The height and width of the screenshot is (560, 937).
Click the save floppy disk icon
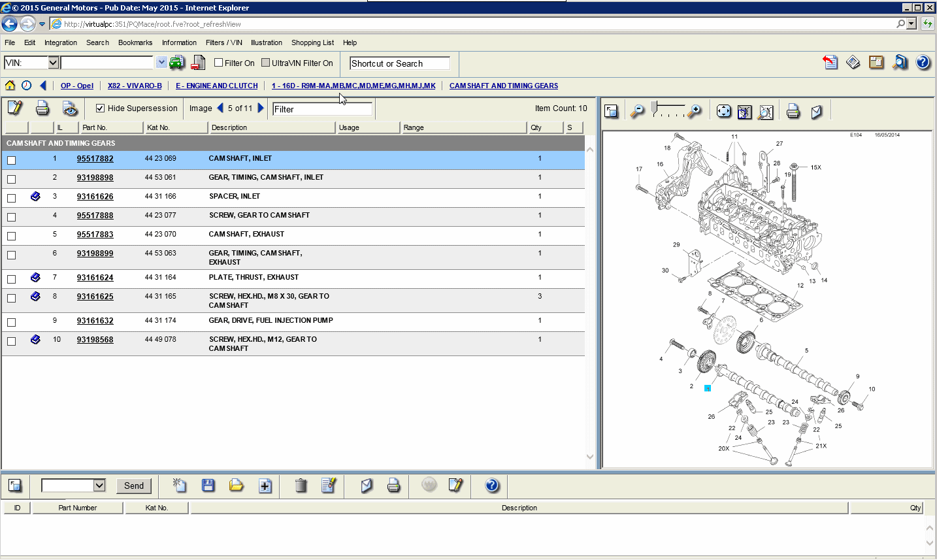coord(208,486)
